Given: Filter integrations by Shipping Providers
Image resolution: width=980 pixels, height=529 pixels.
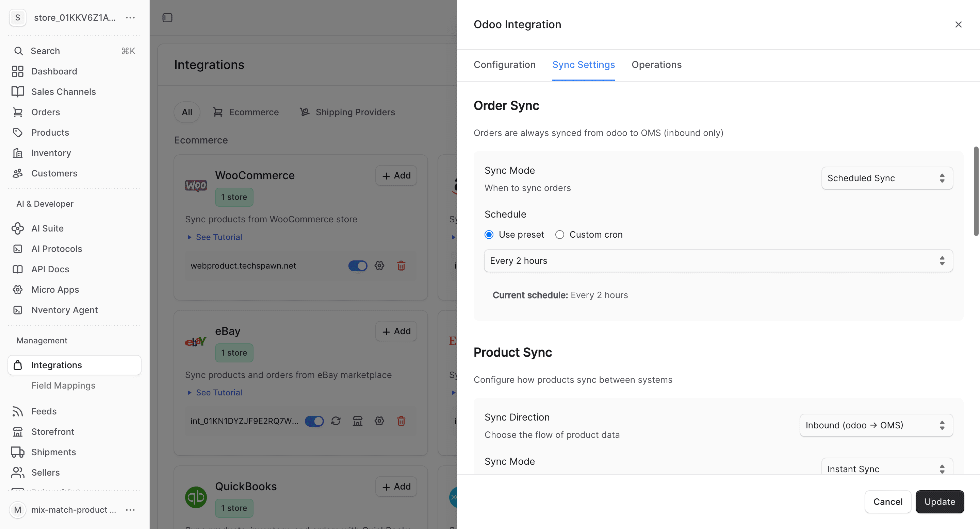Looking at the screenshot, I should 347,112.
